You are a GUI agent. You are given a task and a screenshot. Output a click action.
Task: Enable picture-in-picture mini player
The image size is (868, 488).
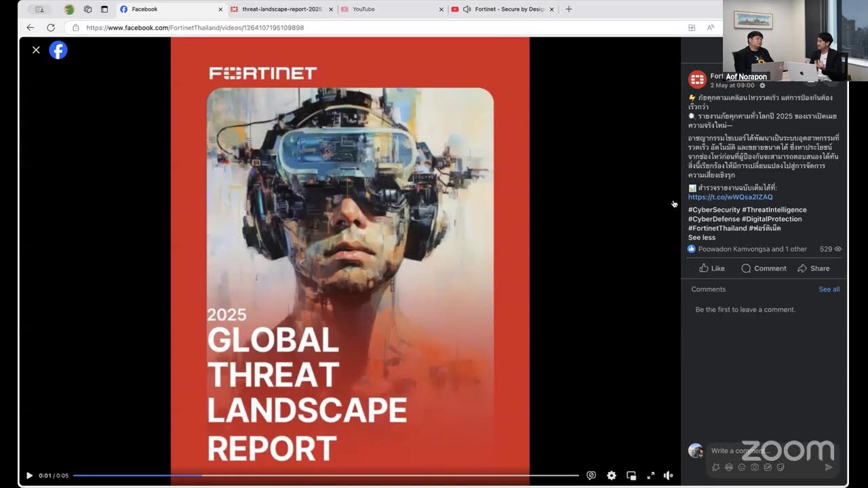[x=631, y=476]
